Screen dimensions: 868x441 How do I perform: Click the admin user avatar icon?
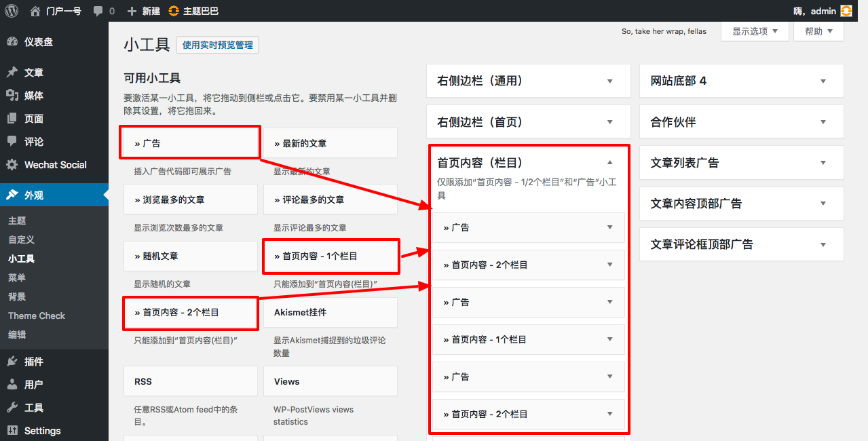[846, 11]
